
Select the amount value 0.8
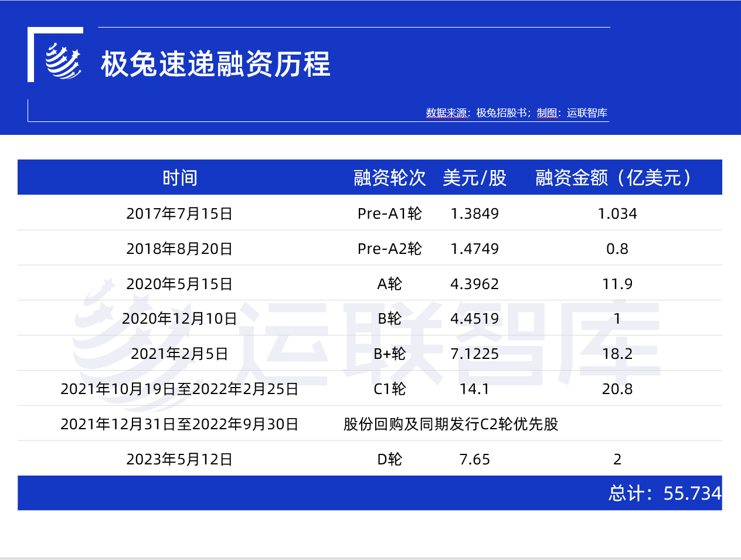point(617,249)
